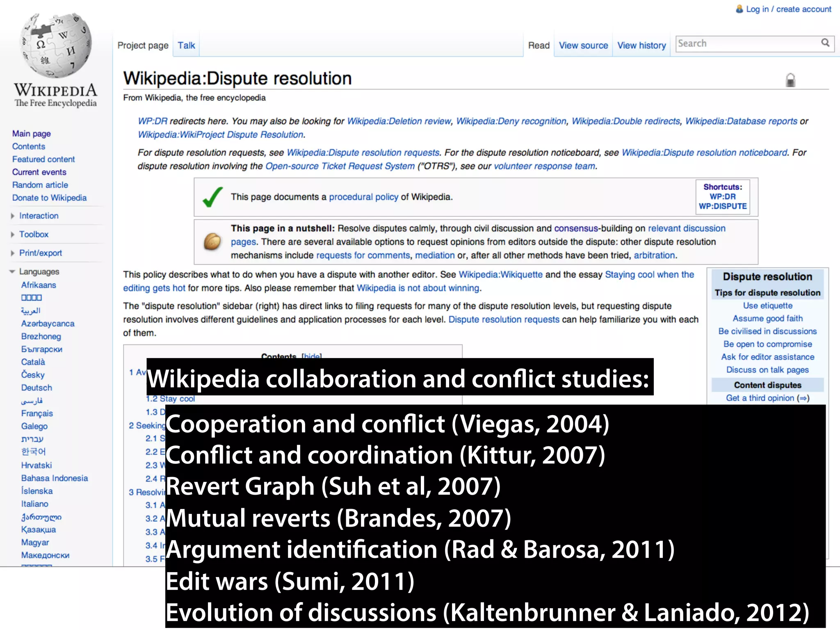Switch language to Magyar
The height and width of the screenshot is (630, 840).
point(35,543)
